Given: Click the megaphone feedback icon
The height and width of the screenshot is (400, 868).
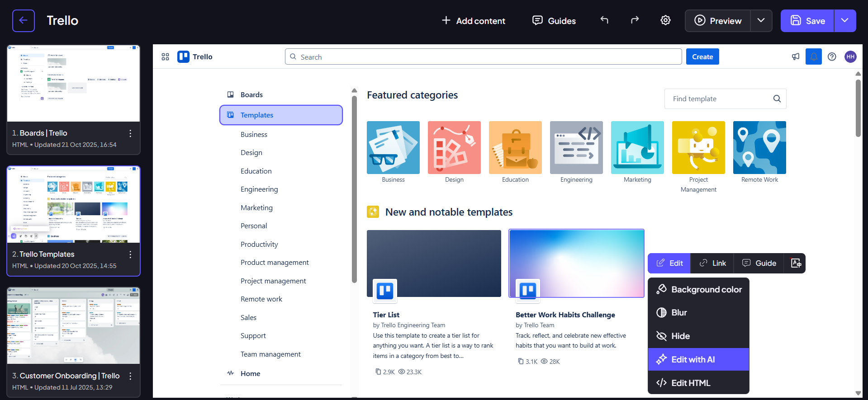Looking at the screenshot, I should tap(796, 56).
